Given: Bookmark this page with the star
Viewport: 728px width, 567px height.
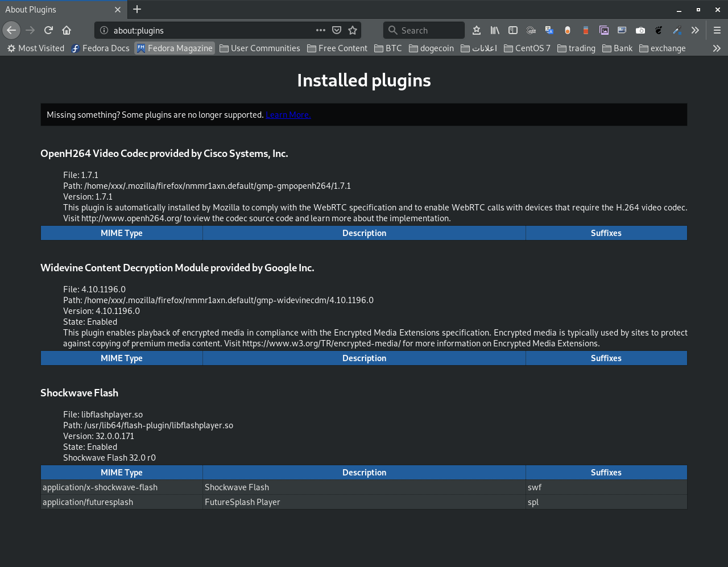Looking at the screenshot, I should (x=353, y=30).
